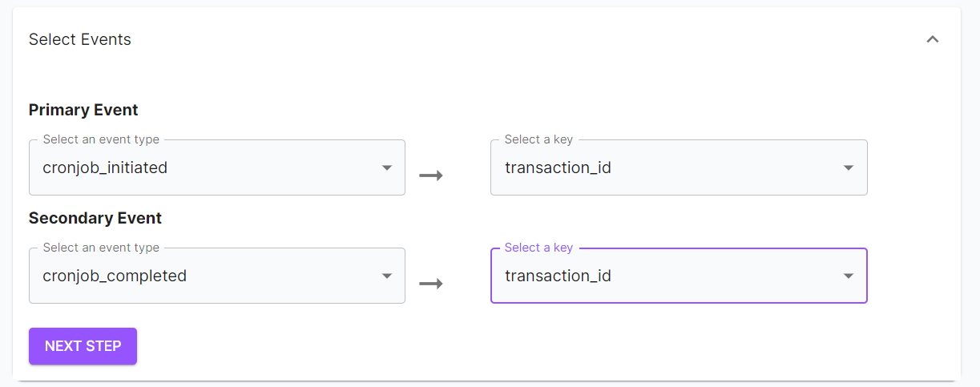Click the purple "Select a key" label

click(538, 248)
